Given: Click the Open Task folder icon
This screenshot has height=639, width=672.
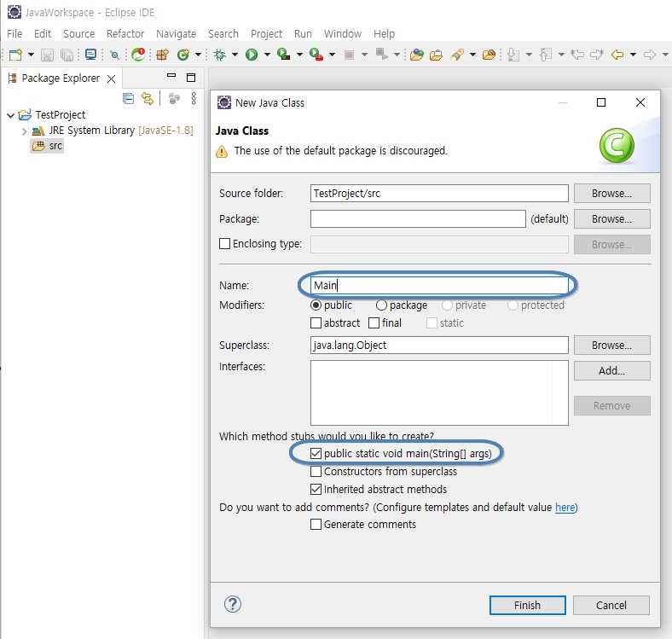Looking at the screenshot, I should pyautogui.click(x=436, y=55).
